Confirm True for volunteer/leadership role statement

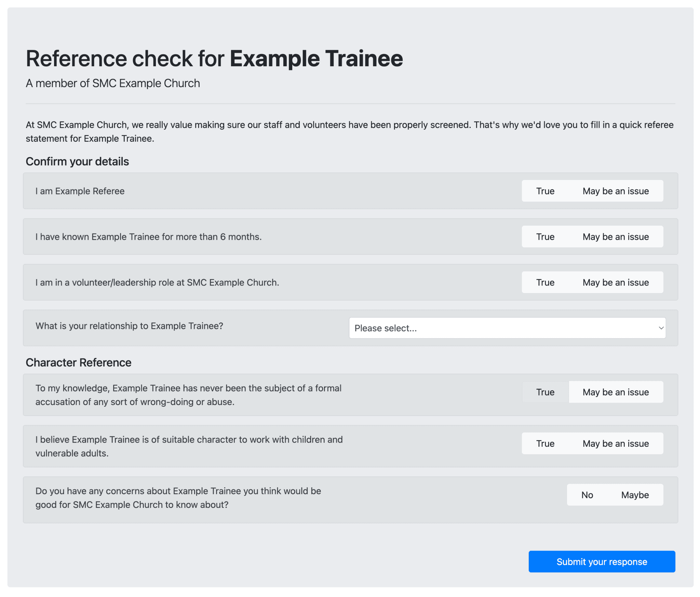545,282
